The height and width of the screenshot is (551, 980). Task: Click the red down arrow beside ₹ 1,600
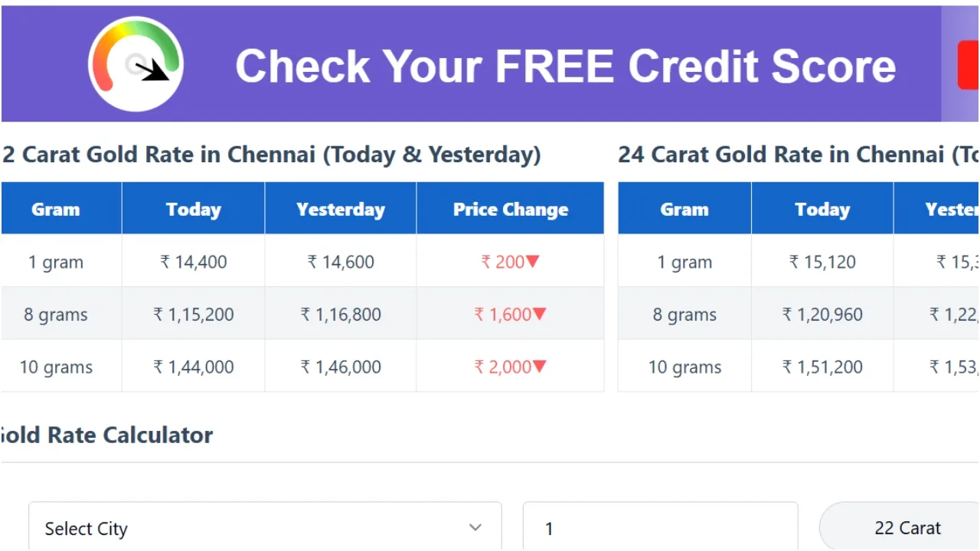(x=540, y=315)
